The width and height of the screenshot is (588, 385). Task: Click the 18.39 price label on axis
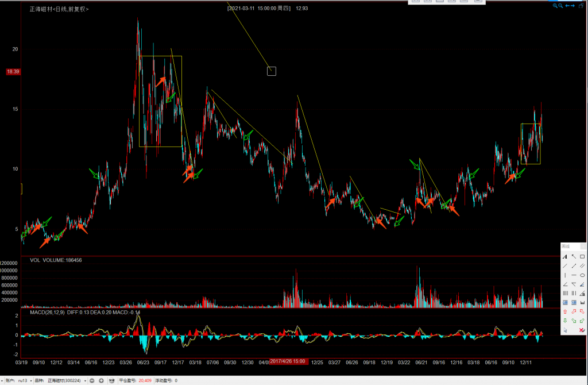click(13, 71)
